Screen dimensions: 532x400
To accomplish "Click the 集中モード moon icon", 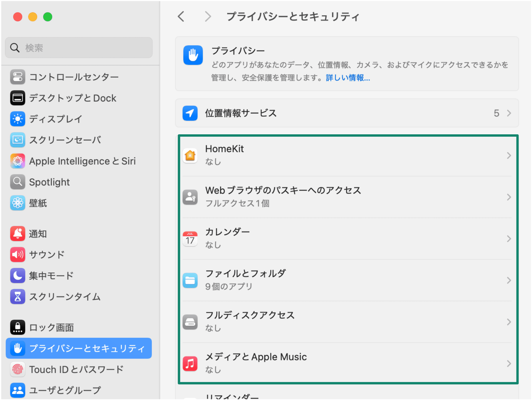I will (17, 276).
